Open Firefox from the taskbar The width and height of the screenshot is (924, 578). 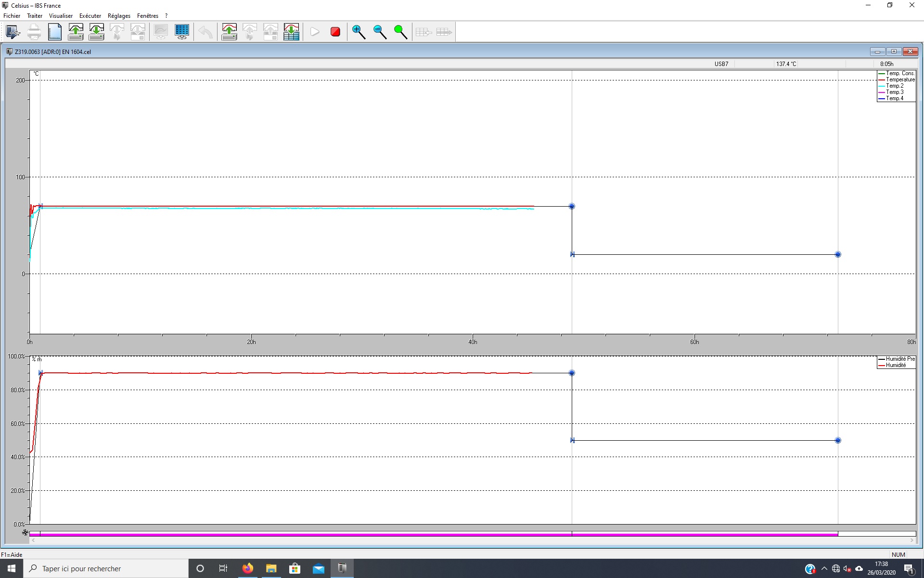pos(247,569)
